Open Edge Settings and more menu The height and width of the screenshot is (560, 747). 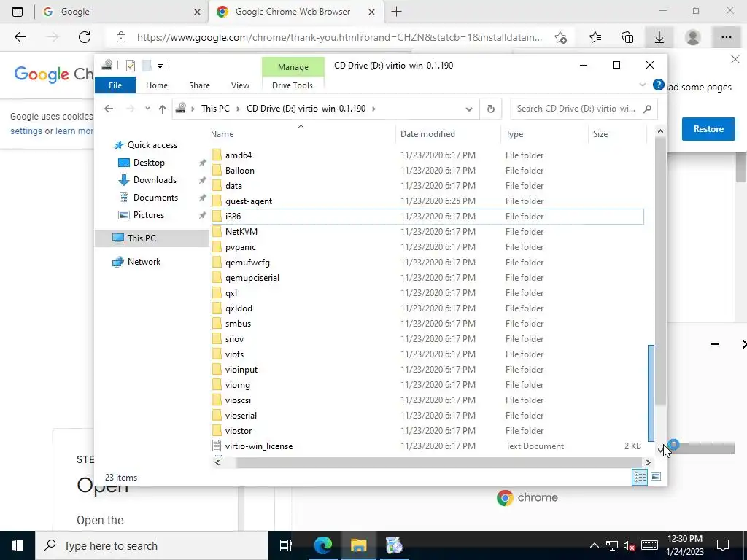[x=726, y=37]
